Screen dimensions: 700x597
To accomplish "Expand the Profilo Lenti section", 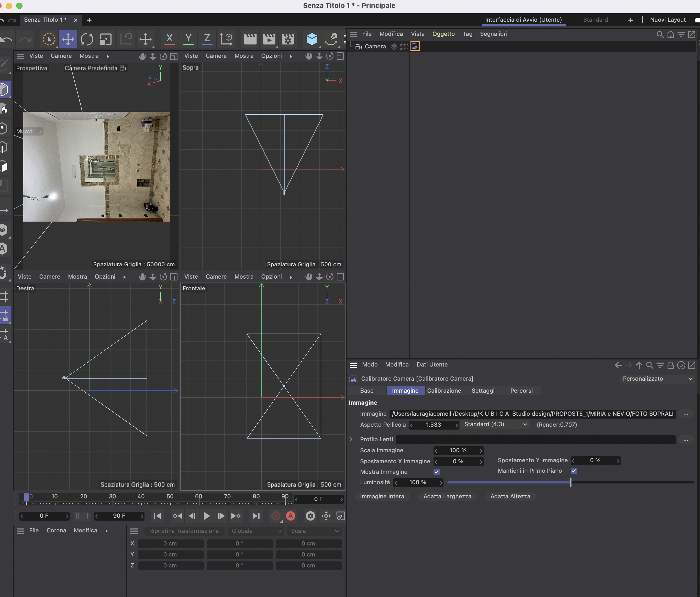I will [x=351, y=439].
